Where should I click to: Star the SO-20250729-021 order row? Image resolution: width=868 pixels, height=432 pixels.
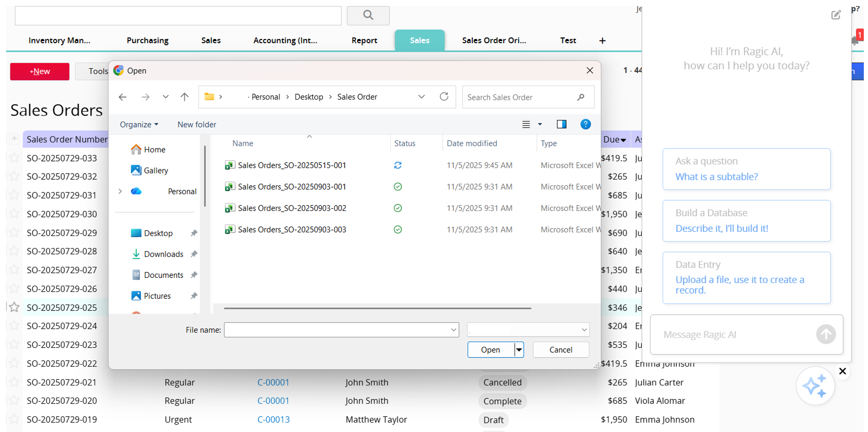(x=14, y=382)
